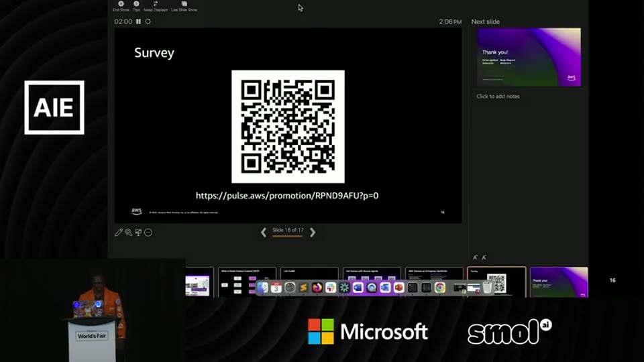Open the more options ellipsis menu
This screenshot has width=644, height=362.
click(148, 233)
